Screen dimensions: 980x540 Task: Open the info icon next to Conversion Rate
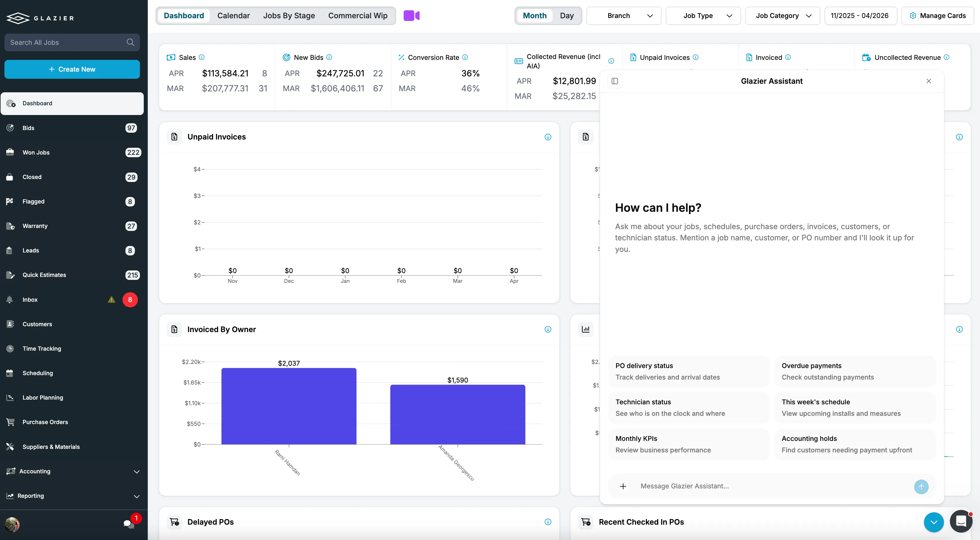pos(465,57)
